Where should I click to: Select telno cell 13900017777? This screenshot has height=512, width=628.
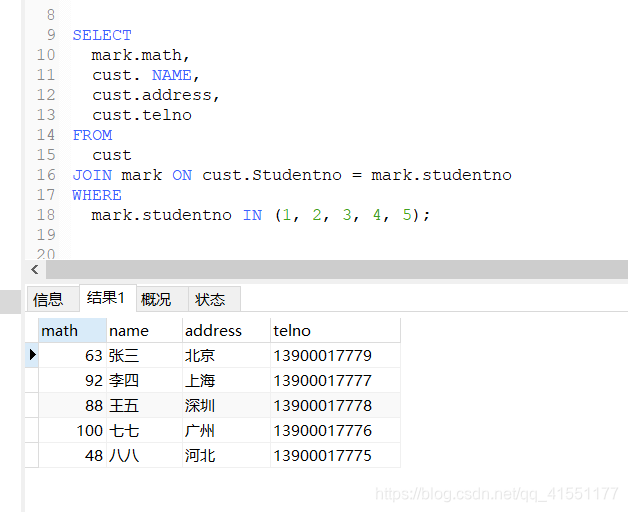click(x=335, y=380)
